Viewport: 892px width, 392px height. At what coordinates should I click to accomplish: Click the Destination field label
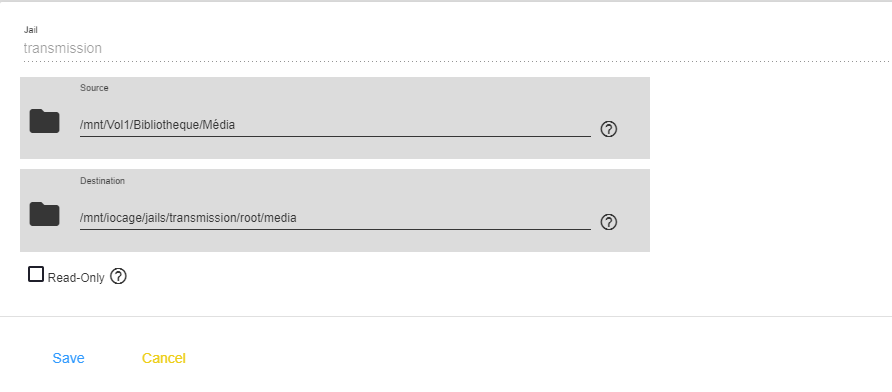pos(102,181)
